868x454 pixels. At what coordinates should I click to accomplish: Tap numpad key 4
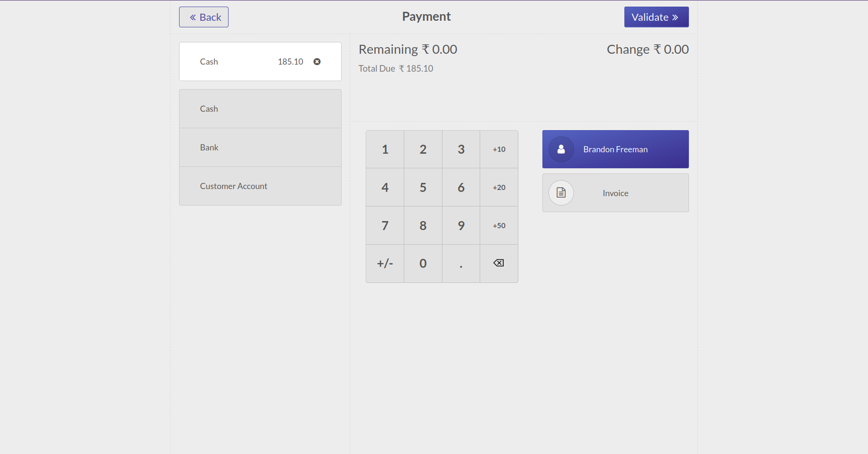(x=385, y=187)
